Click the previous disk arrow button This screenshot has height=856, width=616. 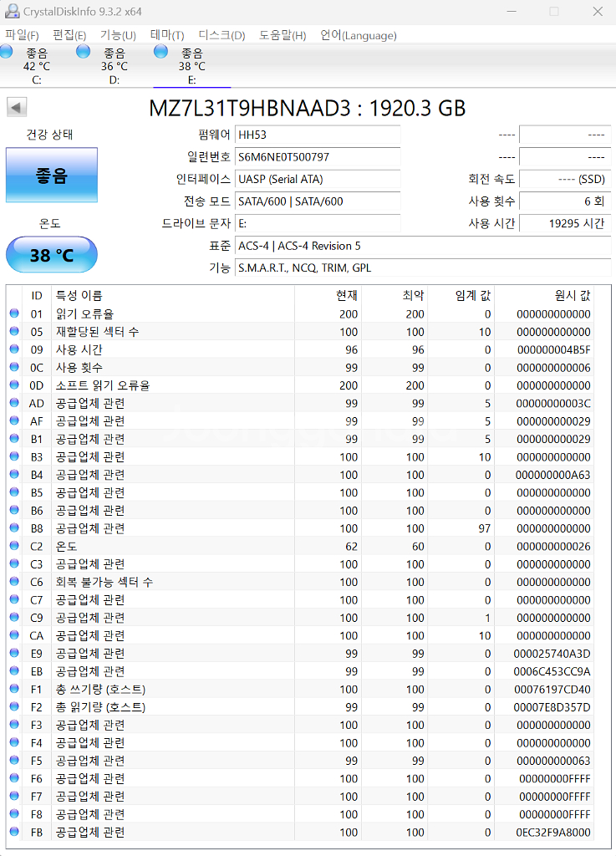coord(17,107)
